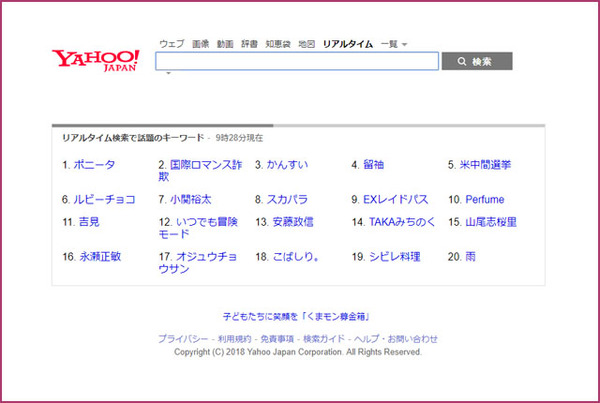
Task: Open the ヘルプ・お問い合わせ footer link
Action: (396, 339)
